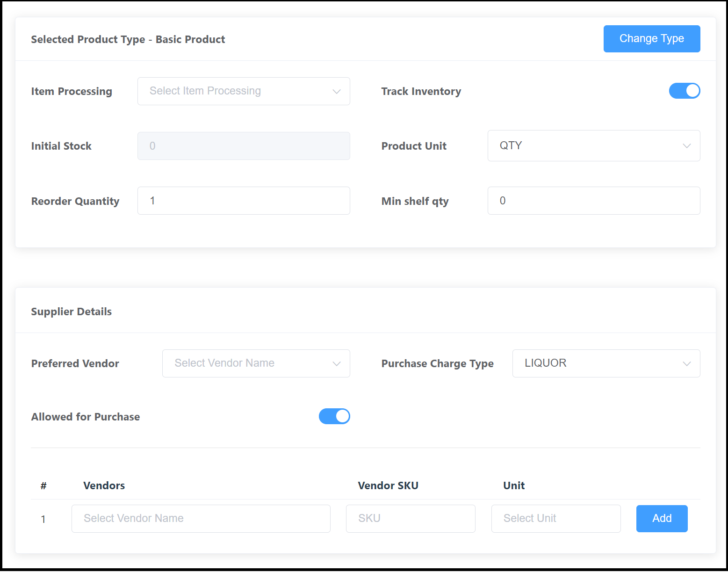Click the Reorder Quantity input field
Image resolution: width=728 pixels, height=572 pixels.
pos(243,201)
